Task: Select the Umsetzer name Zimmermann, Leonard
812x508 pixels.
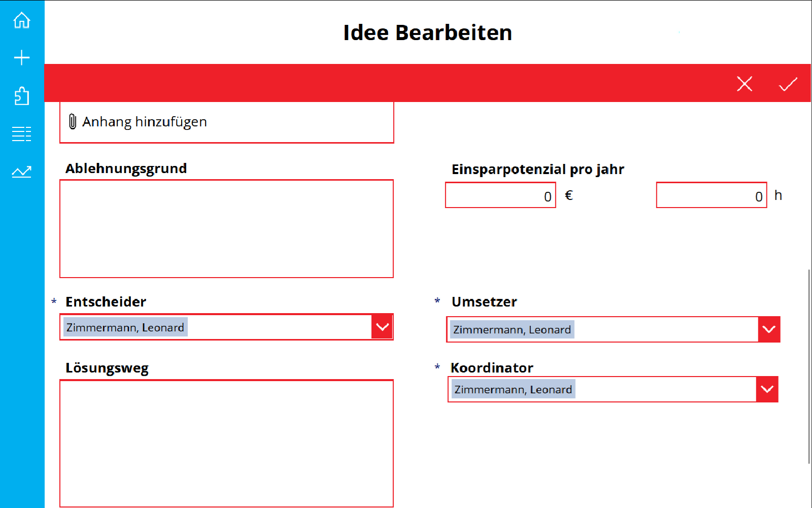Action: pyautogui.click(x=512, y=329)
